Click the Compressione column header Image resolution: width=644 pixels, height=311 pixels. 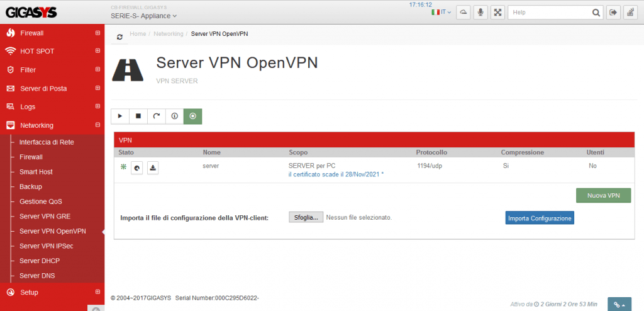[x=523, y=152]
